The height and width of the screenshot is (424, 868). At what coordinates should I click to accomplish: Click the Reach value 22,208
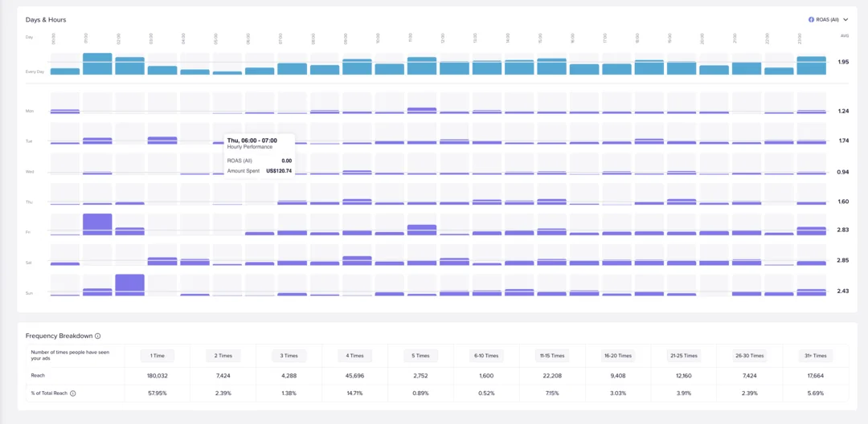click(x=552, y=375)
